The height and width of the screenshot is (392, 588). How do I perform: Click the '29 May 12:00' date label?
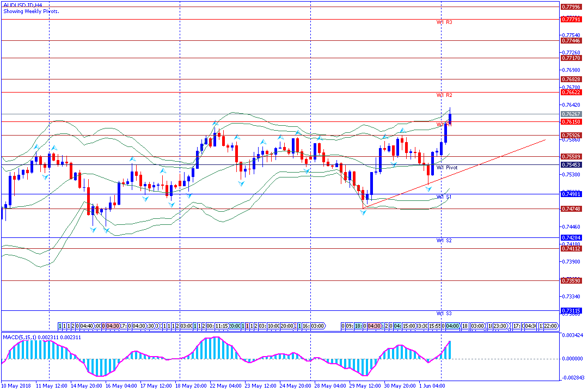click(365, 386)
